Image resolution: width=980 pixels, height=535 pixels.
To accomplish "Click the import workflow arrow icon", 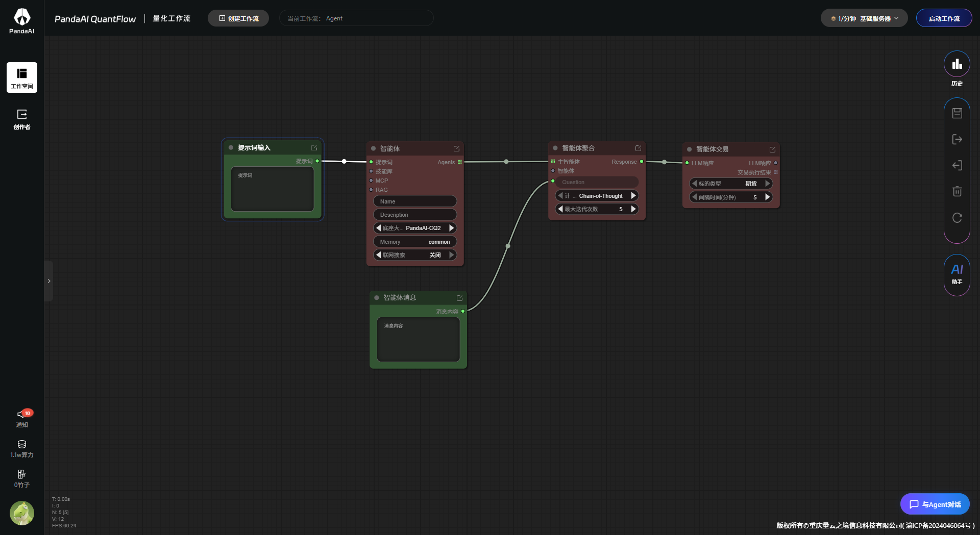I will click(x=957, y=165).
